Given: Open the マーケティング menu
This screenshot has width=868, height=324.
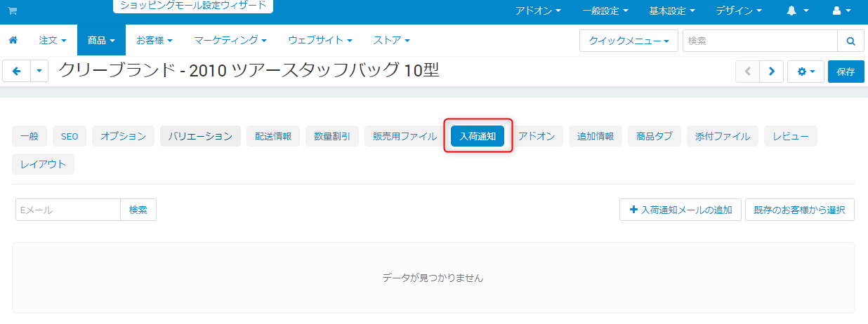Looking at the screenshot, I should pyautogui.click(x=230, y=41).
